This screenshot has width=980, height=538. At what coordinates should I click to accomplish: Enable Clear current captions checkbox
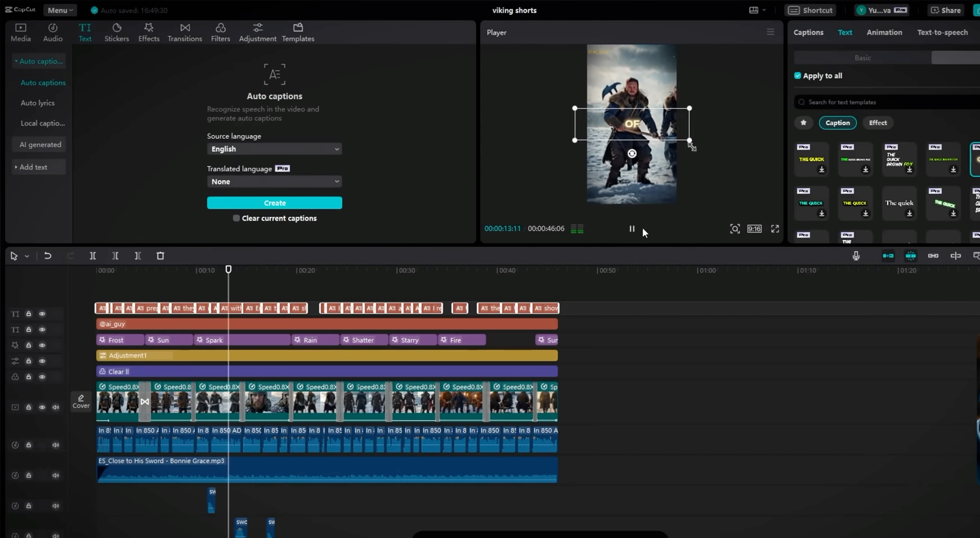(236, 218)
